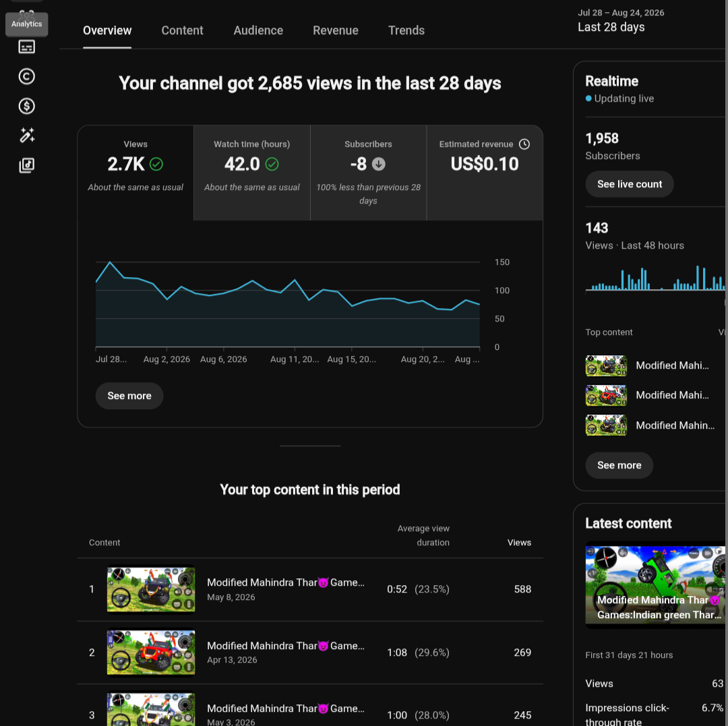
Task: Click the 588 views value
Action: 522,589
